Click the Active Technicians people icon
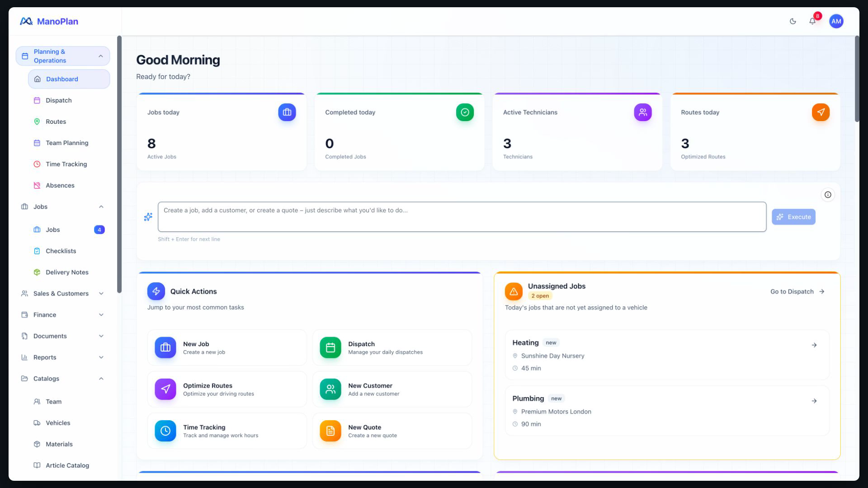 click(643, 112)
